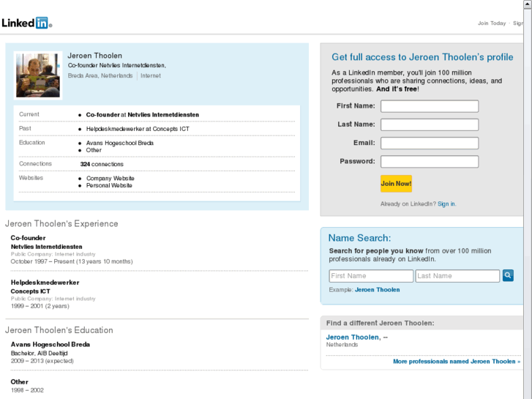Focus the First Name signup field
This screenshot has height=399, width=532.
(430, 106)
